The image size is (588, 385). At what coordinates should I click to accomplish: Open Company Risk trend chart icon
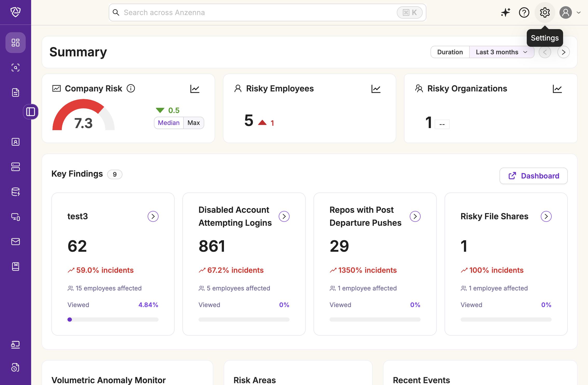(195, 89)
